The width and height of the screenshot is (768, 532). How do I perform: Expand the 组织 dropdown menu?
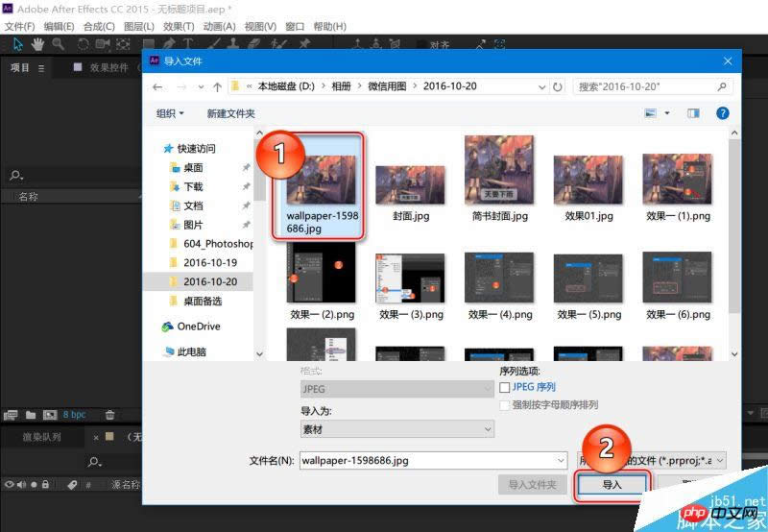coord(172,113)
